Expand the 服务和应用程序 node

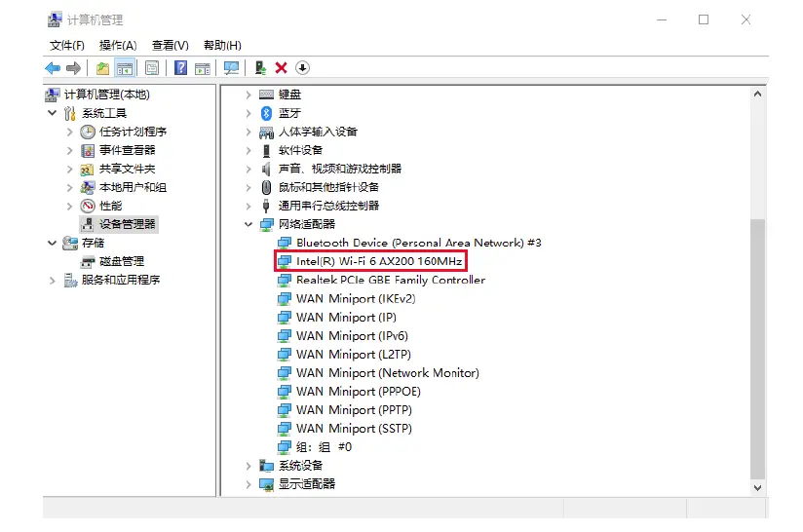(53, 280)
